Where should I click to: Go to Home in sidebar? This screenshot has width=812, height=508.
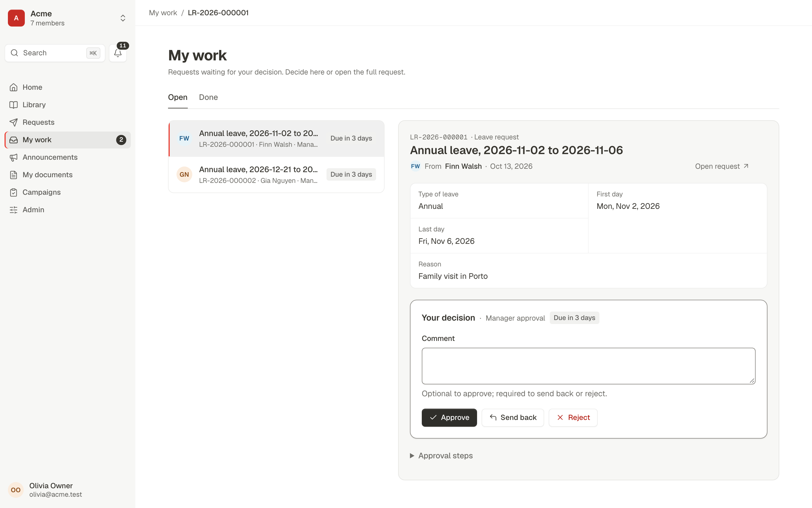[x=68, y=87]
